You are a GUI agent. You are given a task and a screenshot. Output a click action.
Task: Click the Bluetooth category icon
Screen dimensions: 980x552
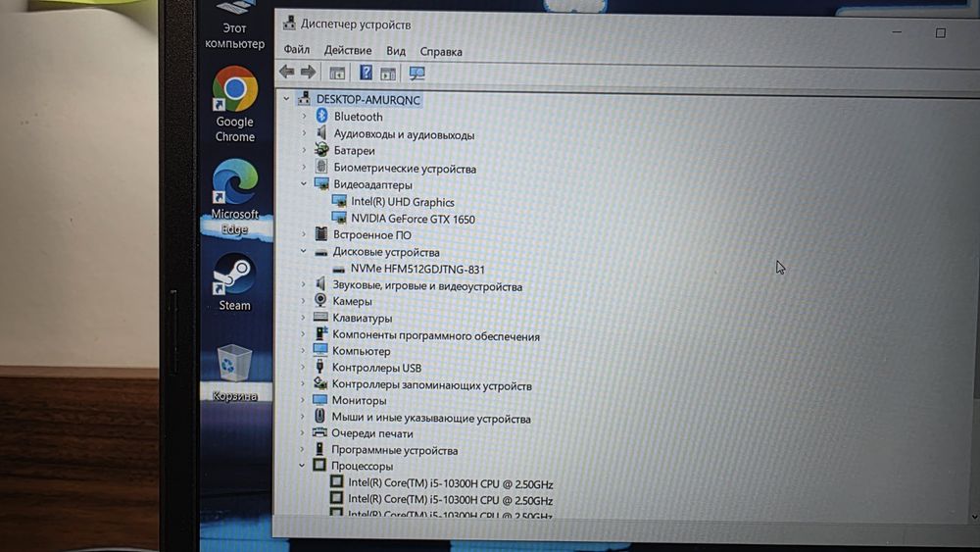click(321, 116)
